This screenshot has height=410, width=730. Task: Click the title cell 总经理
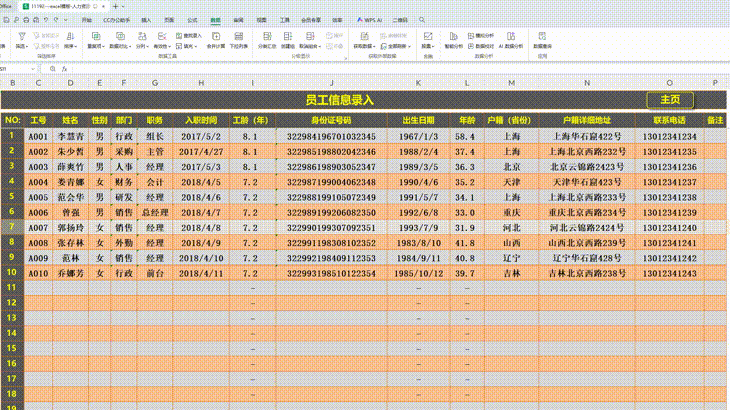pos(155,213)
